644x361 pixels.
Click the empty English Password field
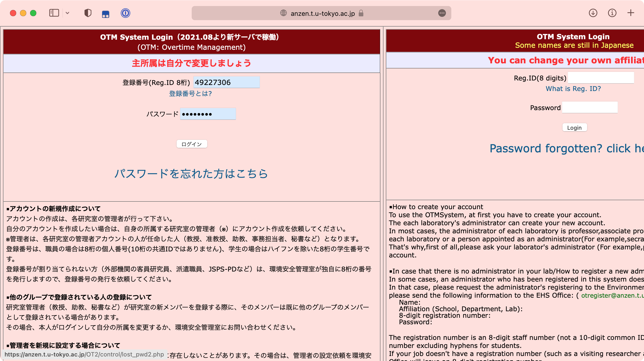click(x=590, y=108)
